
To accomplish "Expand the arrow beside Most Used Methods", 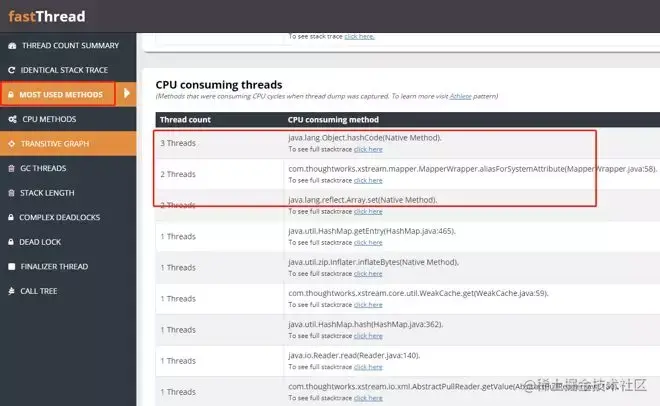I will [x=126, y=93].
